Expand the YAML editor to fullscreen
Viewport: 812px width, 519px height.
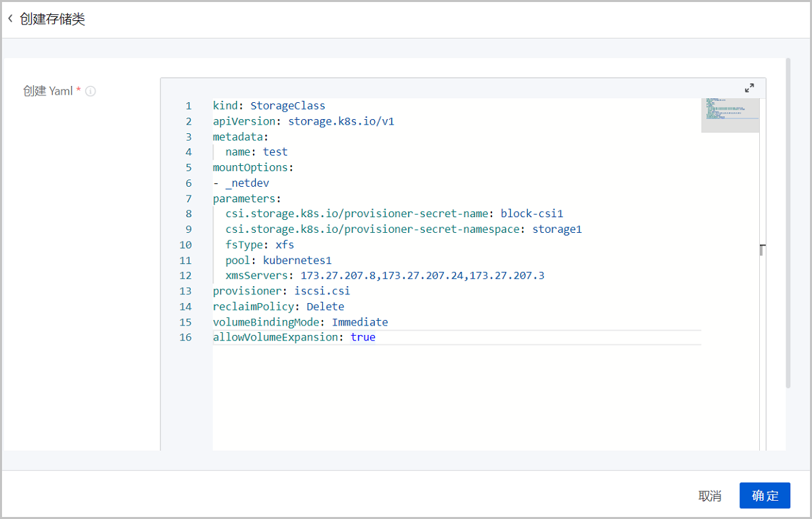[x=749, y=87]
